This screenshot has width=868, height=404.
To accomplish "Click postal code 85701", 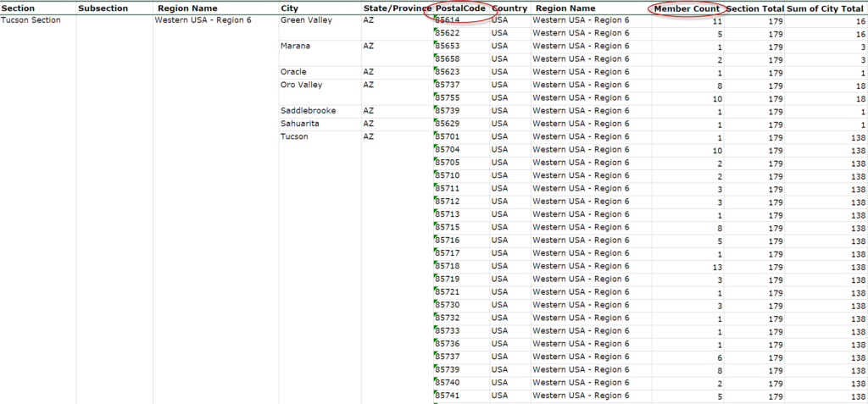I will pyautogui.click(x=448, y=136).
